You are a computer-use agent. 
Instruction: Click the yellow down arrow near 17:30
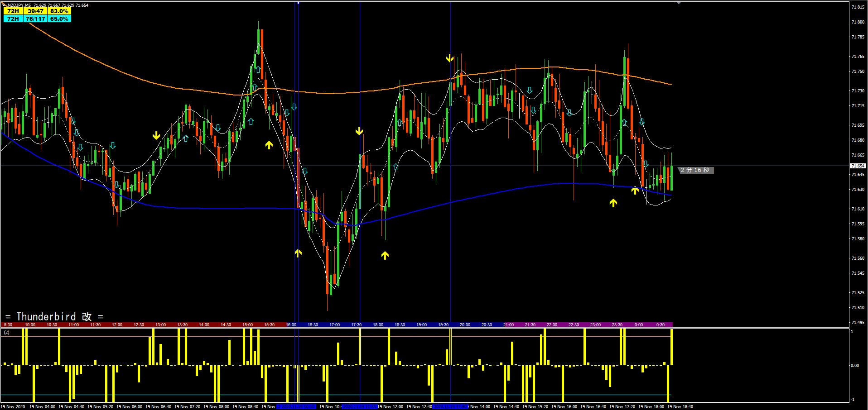pos(359,131)
